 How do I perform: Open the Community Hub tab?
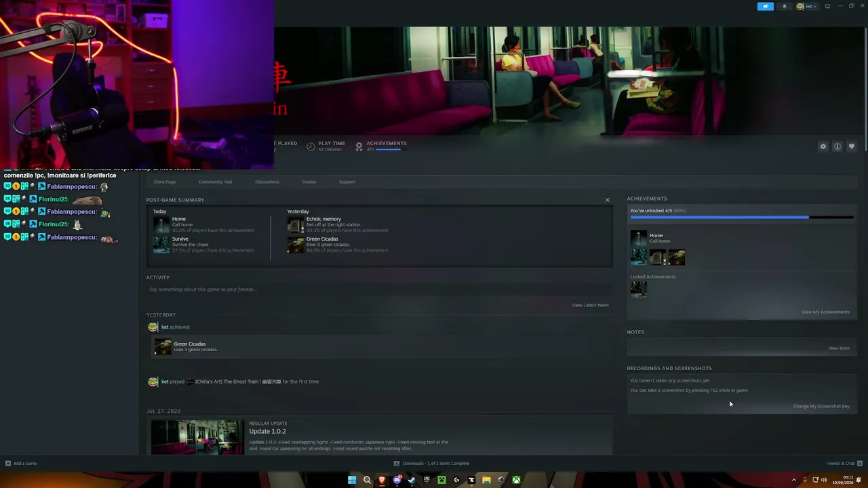pos(215,182)
